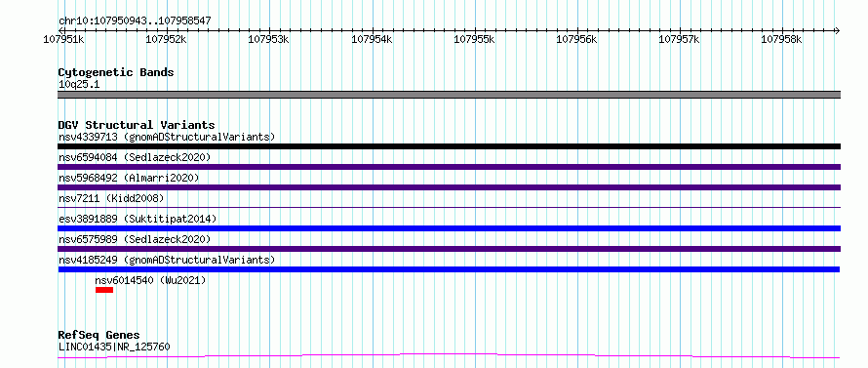868x368 pixels.
Task: Open variant nsv4185249 (gnomADStructuralVariants) label
Action: click(x=167, y=260)
